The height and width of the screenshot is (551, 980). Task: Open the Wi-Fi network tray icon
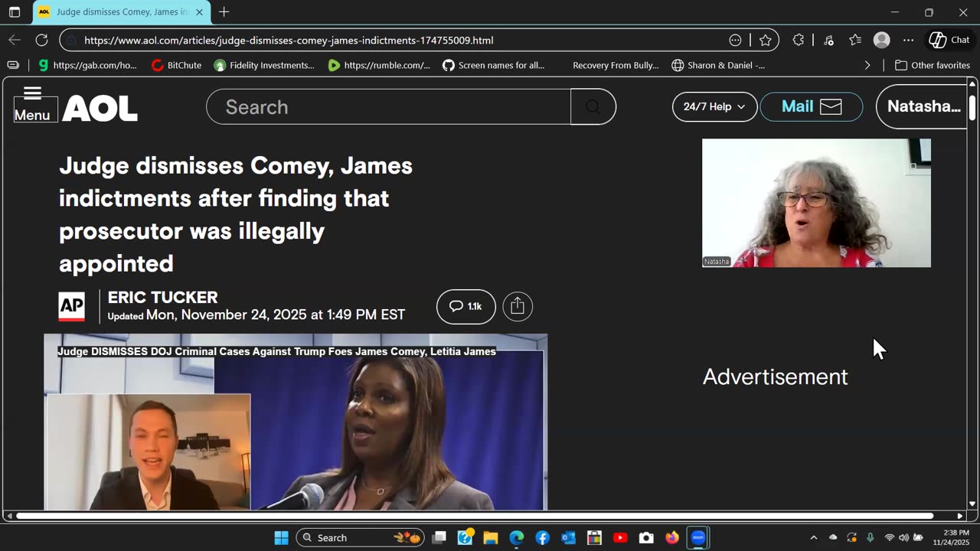coord(889,537)
